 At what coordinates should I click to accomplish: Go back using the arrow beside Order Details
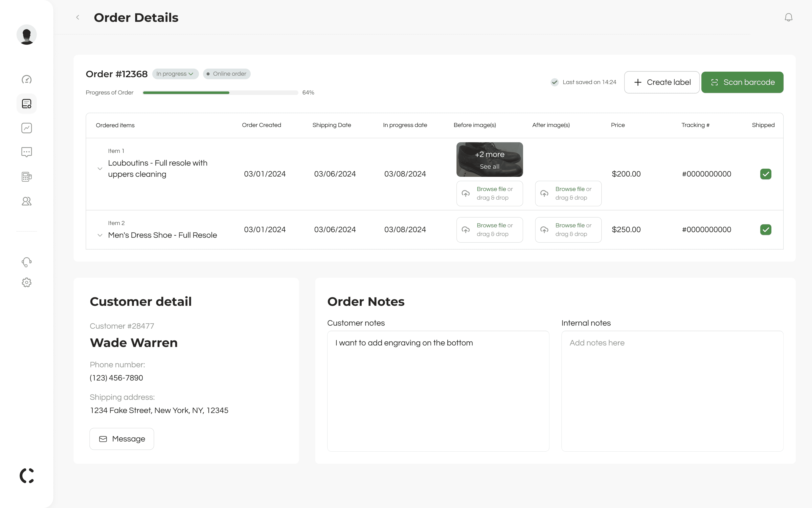tap(78, 17)
